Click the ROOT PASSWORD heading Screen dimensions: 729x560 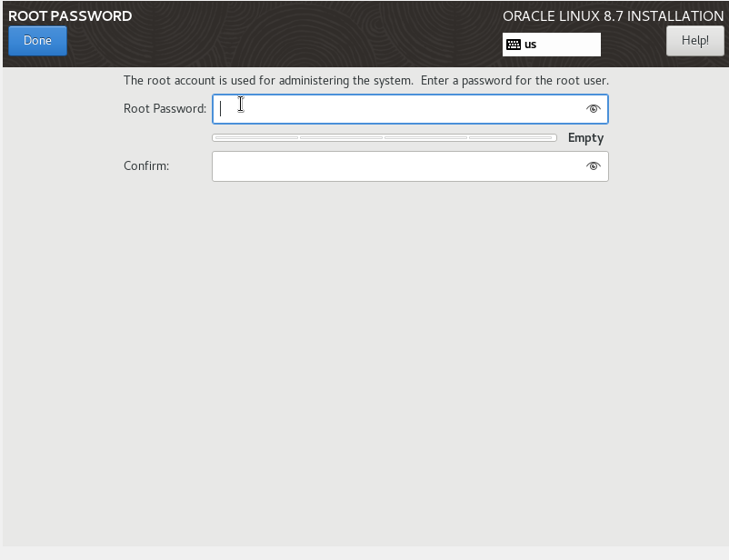(70, 15)
